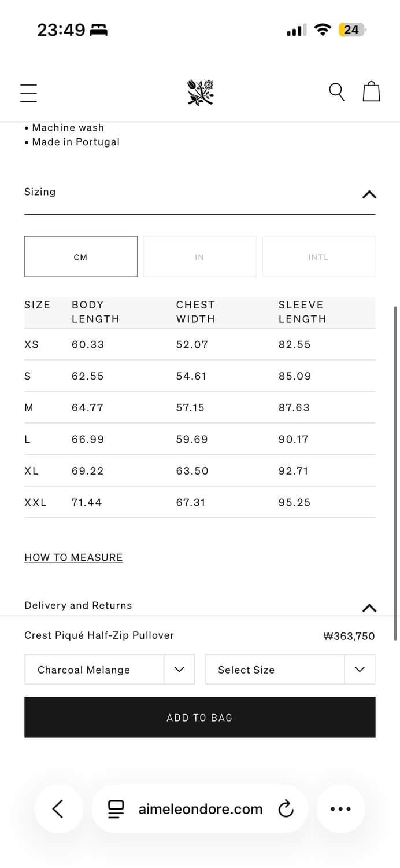
Task: Switch sizing units to CM
Action: pos(81,256)
